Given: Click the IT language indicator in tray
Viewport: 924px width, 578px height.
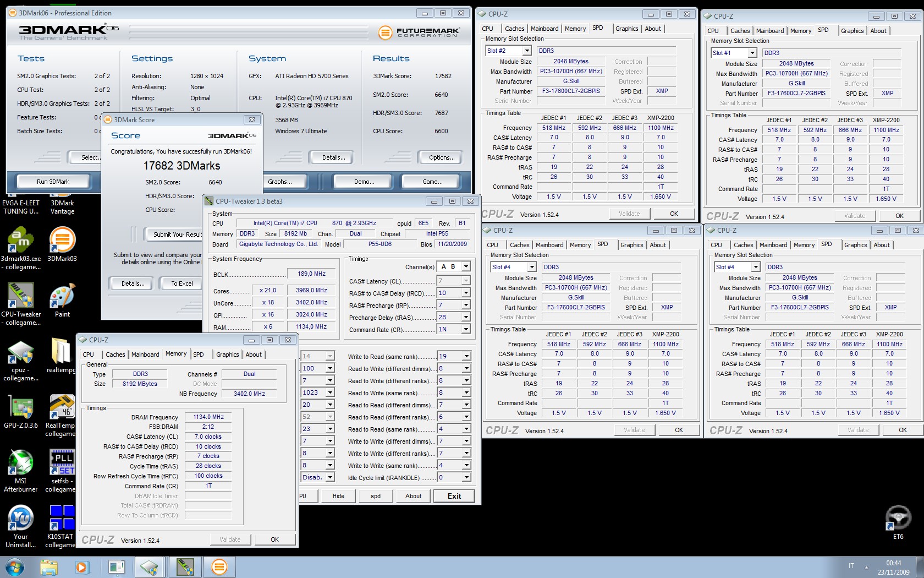Looking at the screenshot, I should tap(851, 566).
